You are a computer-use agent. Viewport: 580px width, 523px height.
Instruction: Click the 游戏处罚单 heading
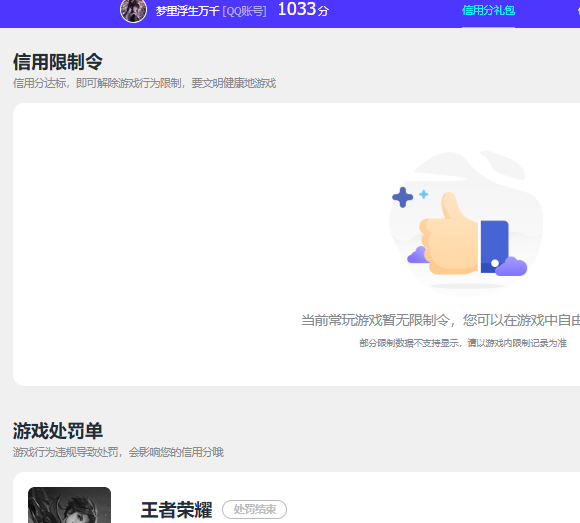[x=58, y=431]
